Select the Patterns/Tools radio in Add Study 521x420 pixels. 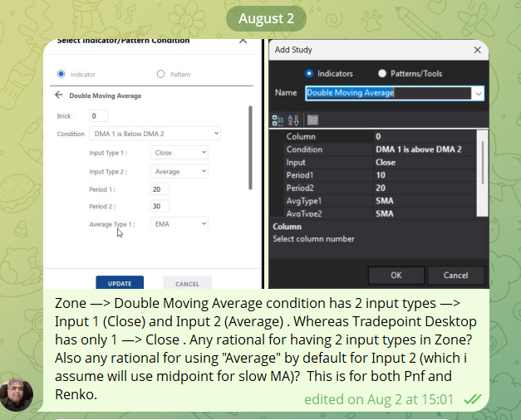coord(382,73)
